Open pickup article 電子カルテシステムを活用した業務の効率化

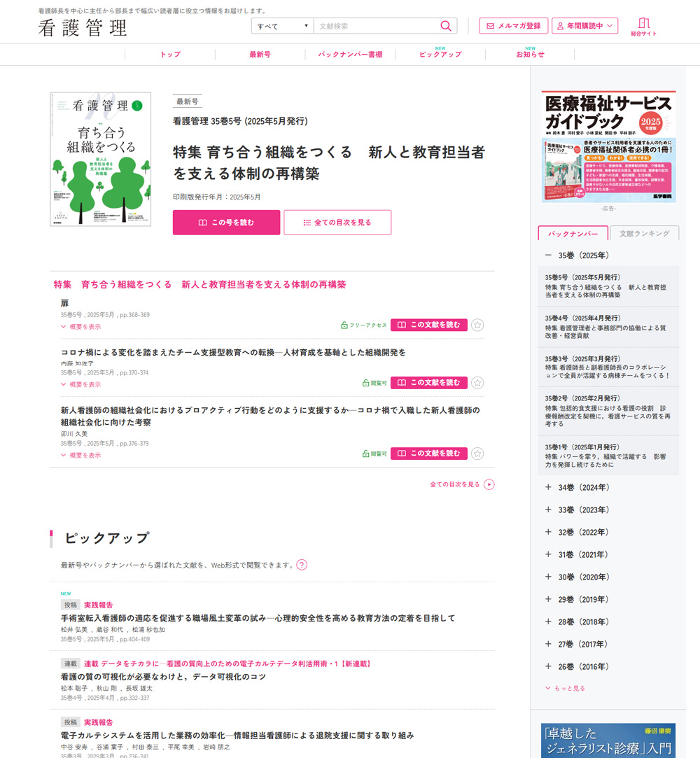coord(237,736)
